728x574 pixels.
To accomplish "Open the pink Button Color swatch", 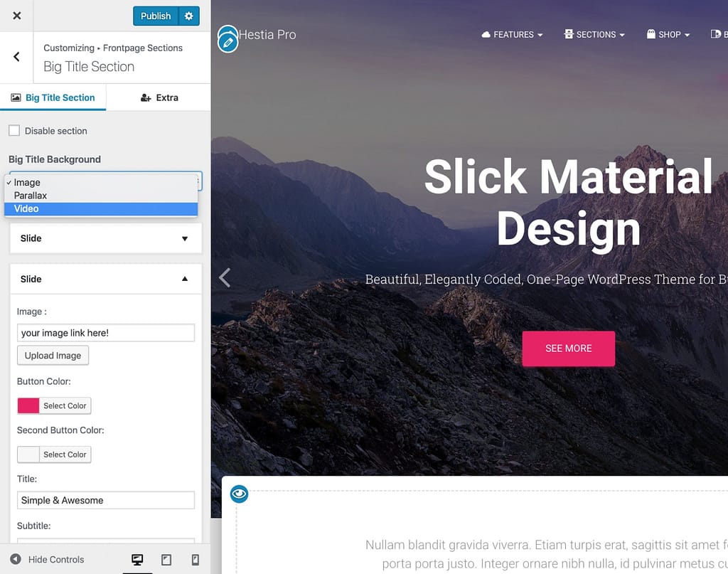I will [28, 405].
